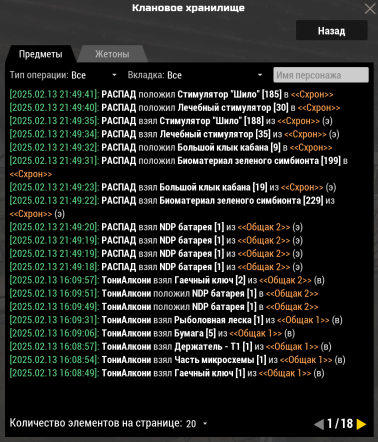
Task: Select log entry Гаечный ключ [2]
Action: 167,280
